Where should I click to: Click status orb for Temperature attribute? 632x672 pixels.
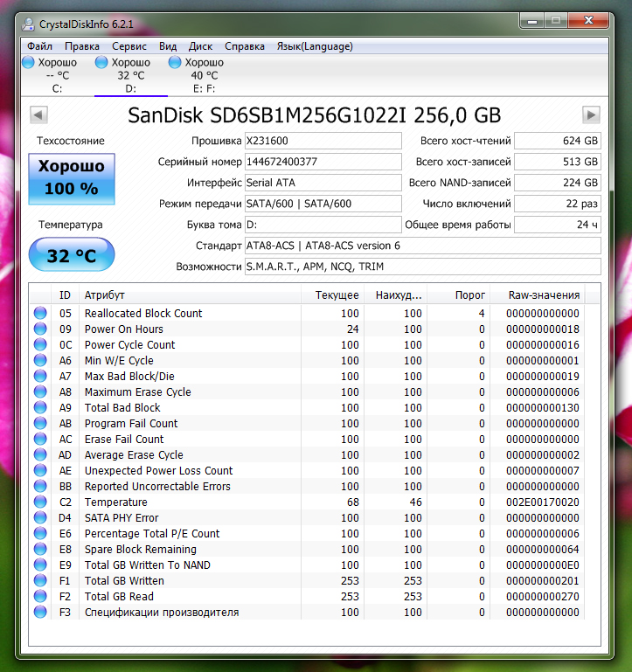pyautogui.click(x=40, y=502)
